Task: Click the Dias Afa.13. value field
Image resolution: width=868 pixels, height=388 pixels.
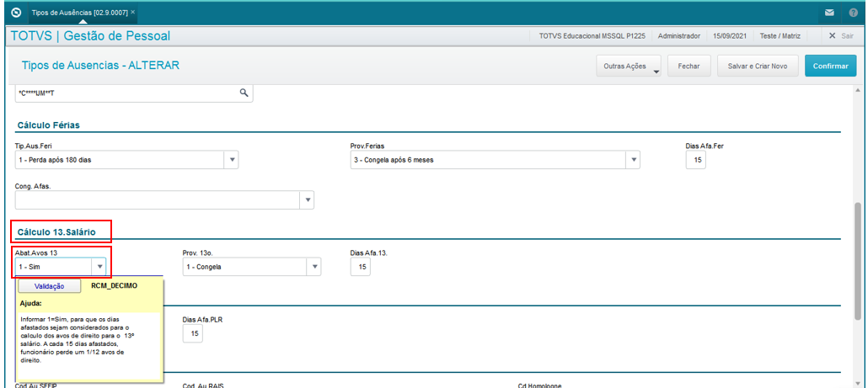Action: [x=361, y=267]
